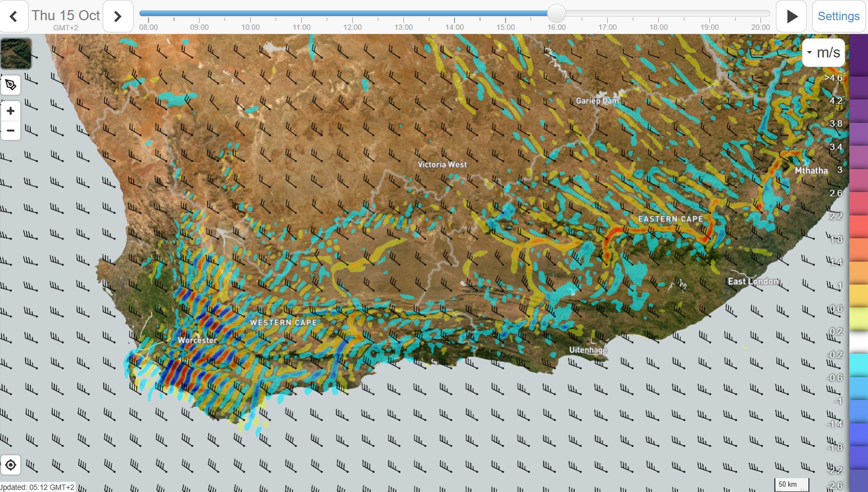This screenshot has width=868, height=492.
Task: Open the m/s units dropdown
Action: pos(823,53)
